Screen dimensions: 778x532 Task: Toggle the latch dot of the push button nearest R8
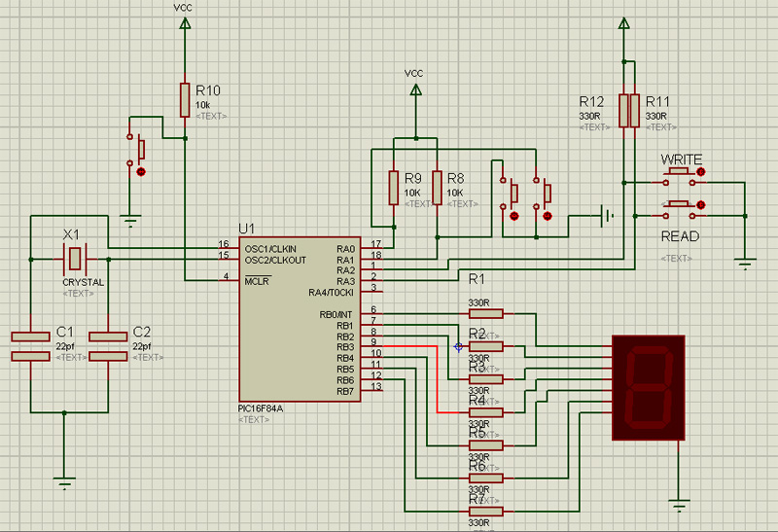click(514, 216)
